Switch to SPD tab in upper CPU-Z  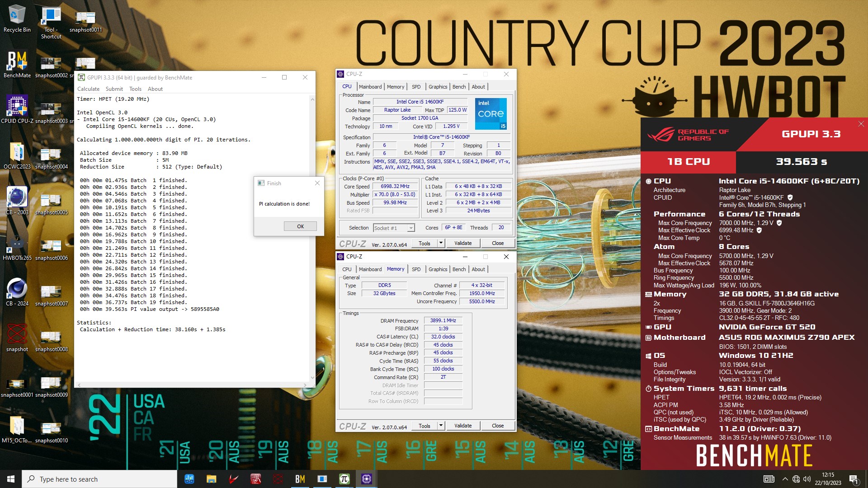(x=416, y=87)
